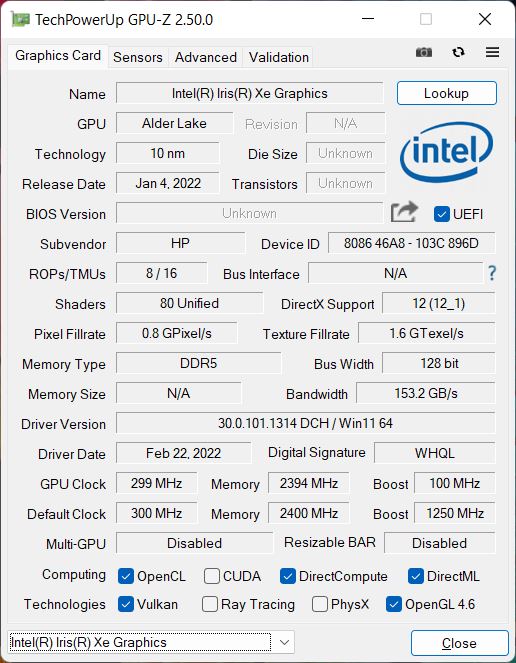
Task: Select the Device ID value field
Action: click(411, 243)
